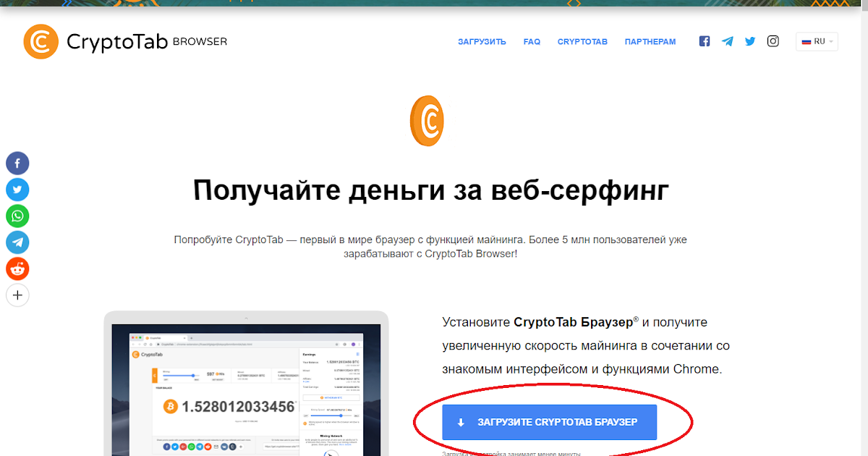Go to the CRYPTOTAB menu item
Image resolution: width=868 pixels, height=456 pixels.
coord(582,42)
